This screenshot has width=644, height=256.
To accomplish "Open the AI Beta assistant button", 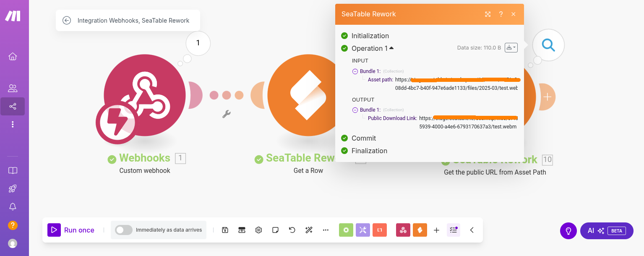I will (607, 231).
